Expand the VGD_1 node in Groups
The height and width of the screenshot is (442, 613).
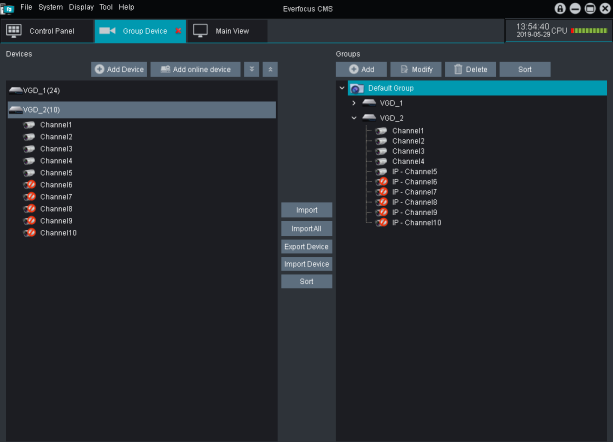tap(354, 103)
